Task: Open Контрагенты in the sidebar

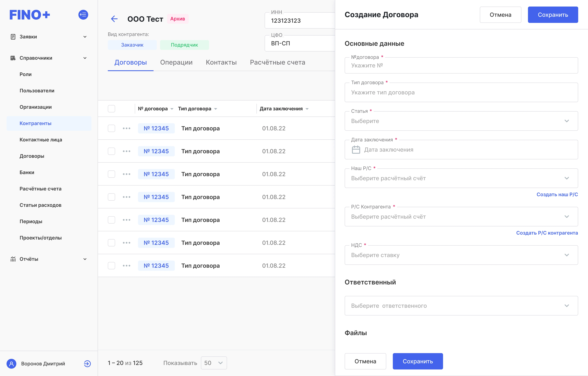Action: [x=49, y=123]
